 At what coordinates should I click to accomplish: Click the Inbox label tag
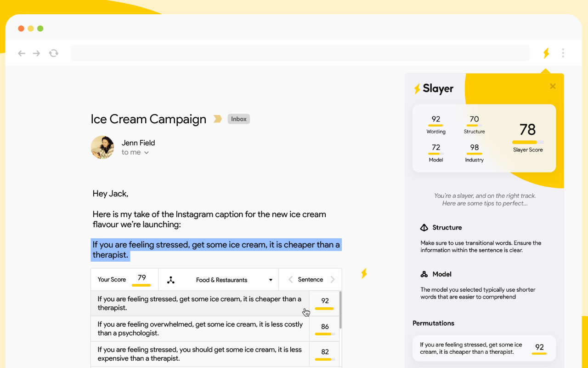(239, 119)
